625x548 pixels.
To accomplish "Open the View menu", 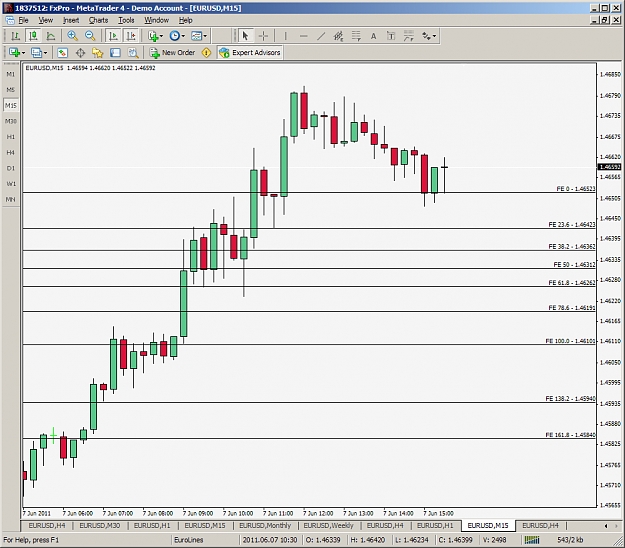I will point(45,20).
